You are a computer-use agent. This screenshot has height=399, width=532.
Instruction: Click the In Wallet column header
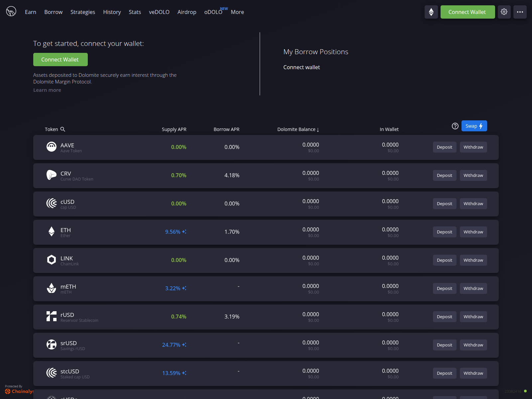click(389, 129)
